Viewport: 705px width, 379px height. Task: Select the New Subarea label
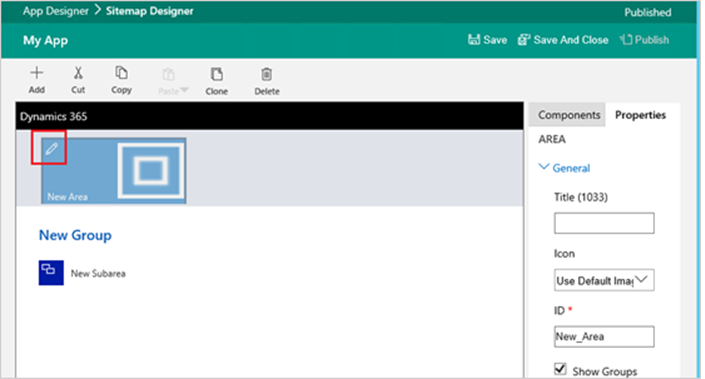98,273
